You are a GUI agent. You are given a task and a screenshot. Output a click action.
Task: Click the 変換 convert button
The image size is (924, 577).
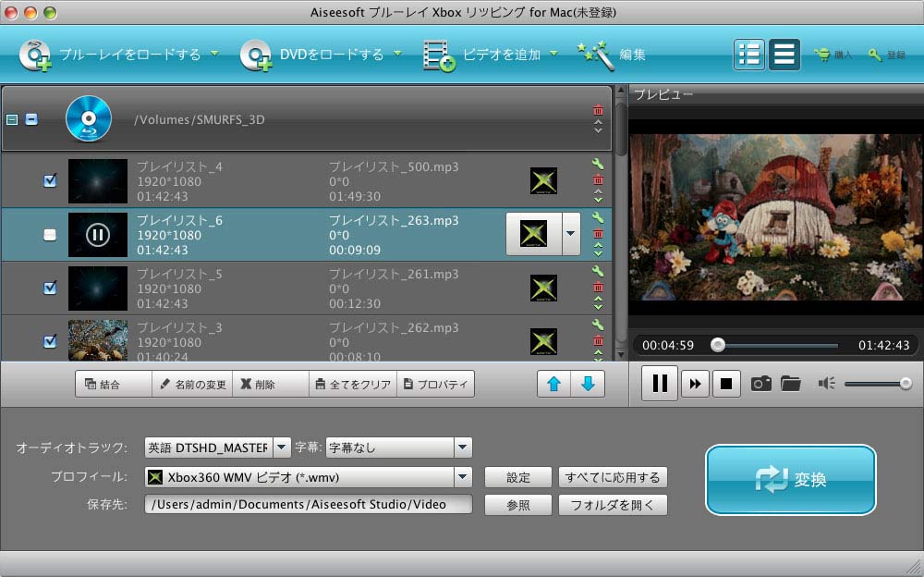pos(790,480)
